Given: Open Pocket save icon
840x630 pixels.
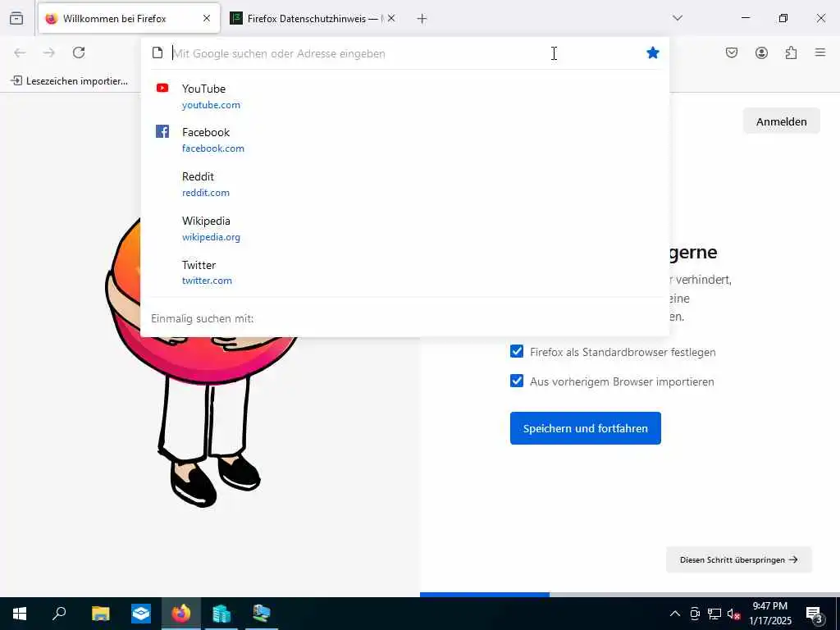Looking at the screenshot, I should pyautogui.click(x=732, y=52).
